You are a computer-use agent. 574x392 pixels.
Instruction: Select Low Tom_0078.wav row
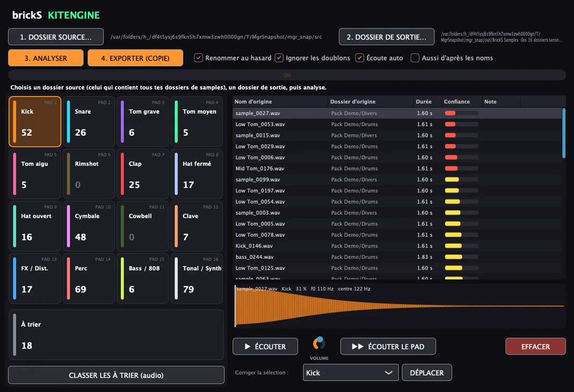[397, 235]
